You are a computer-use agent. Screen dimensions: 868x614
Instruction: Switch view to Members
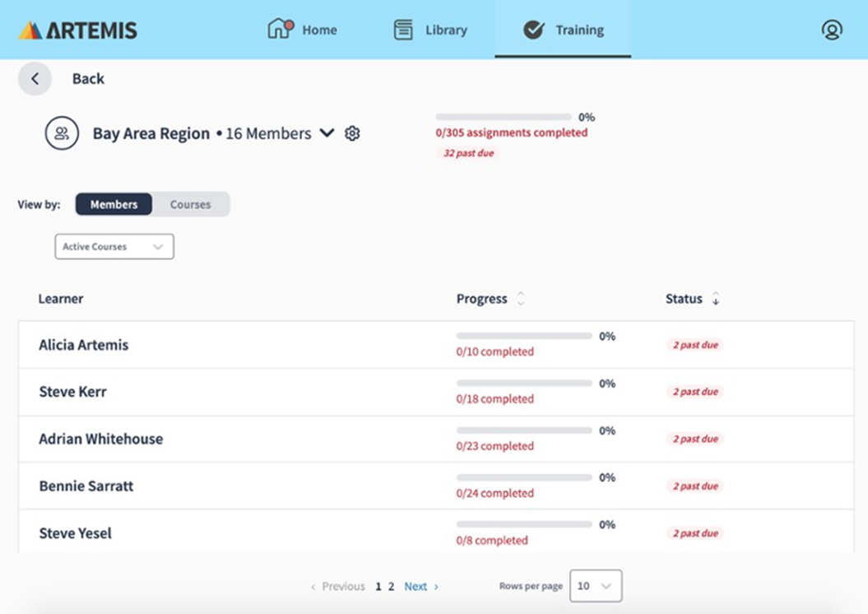pyautogui.click(x=114, y=204)
